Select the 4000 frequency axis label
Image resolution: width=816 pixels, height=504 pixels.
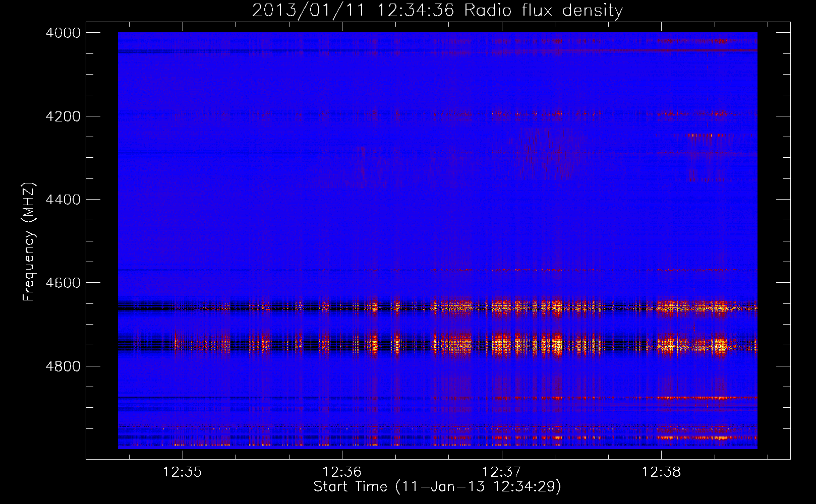click(63, 33)
